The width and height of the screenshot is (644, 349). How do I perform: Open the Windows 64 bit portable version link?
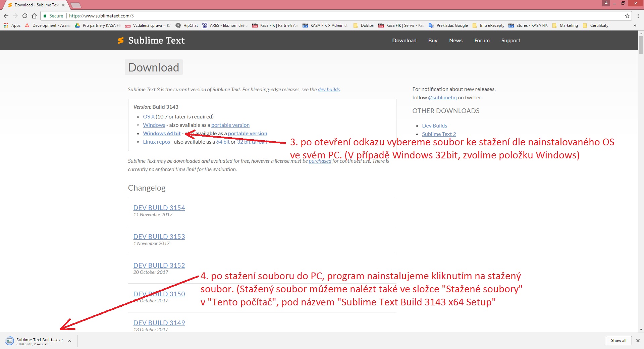[248, 134]
